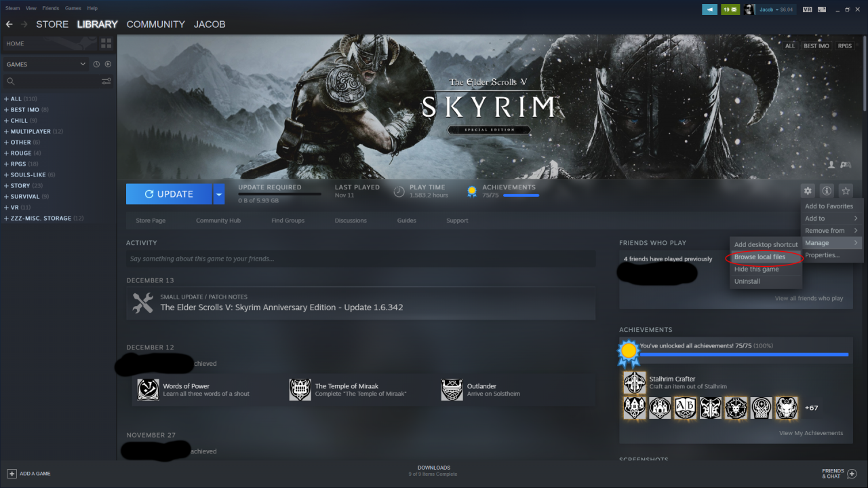Open the update button dropdown arrow
The height and width of the screenshot is (488, 868).
[x=218, y=194]
